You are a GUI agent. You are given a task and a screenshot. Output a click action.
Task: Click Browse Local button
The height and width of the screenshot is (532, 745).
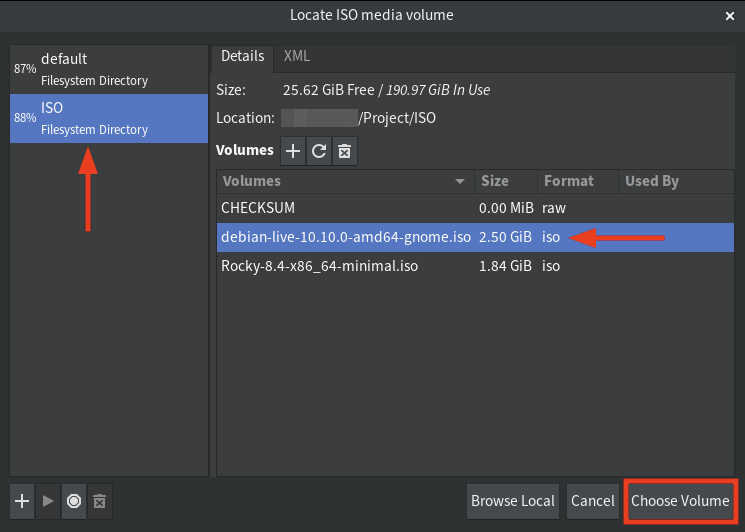tap(513, 501)
